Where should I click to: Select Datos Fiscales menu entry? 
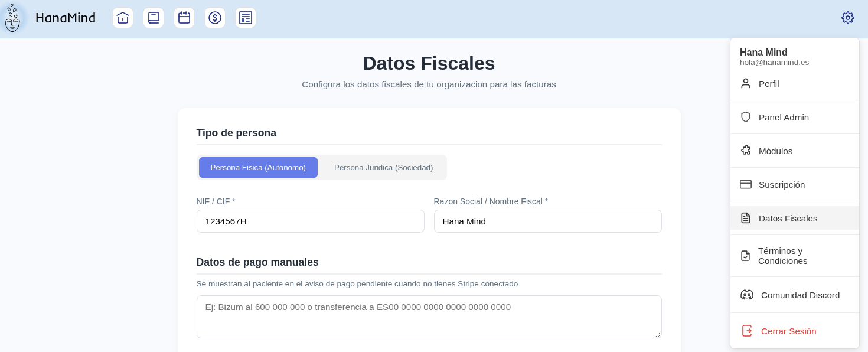(x=795, y=218)
